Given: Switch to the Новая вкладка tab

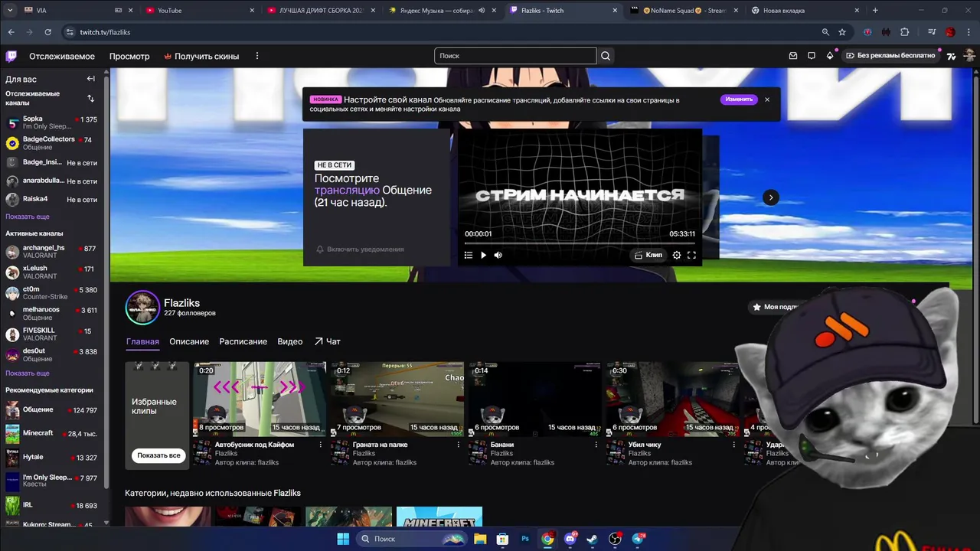Looking at the screenshot, I should [x=804, y=11].
